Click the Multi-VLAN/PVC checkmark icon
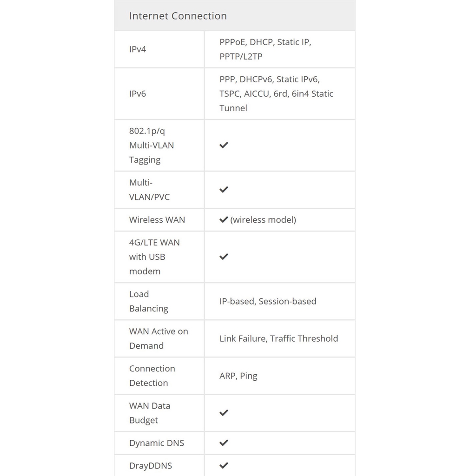Screen dimensions: 476x476 [224, 190]
